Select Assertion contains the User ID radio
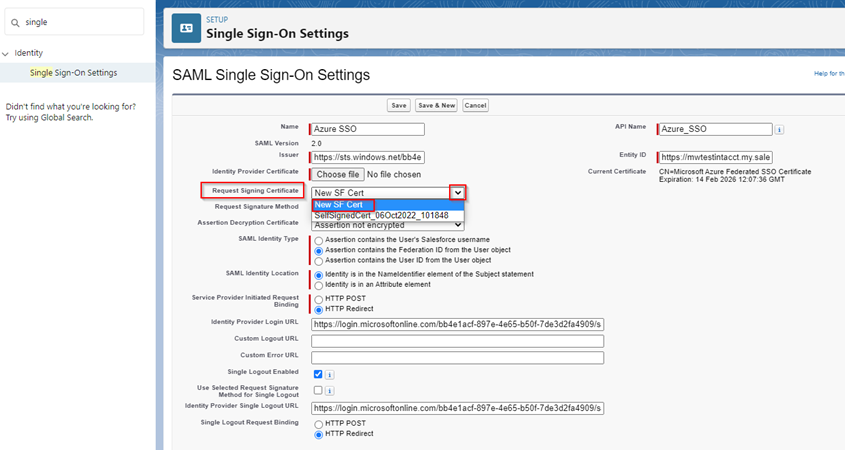845x450 pixels. click(318, 261)
